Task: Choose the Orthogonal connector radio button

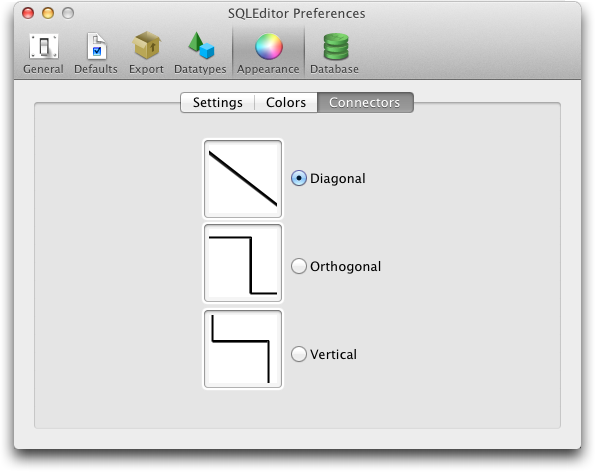Action: [299, 266]
